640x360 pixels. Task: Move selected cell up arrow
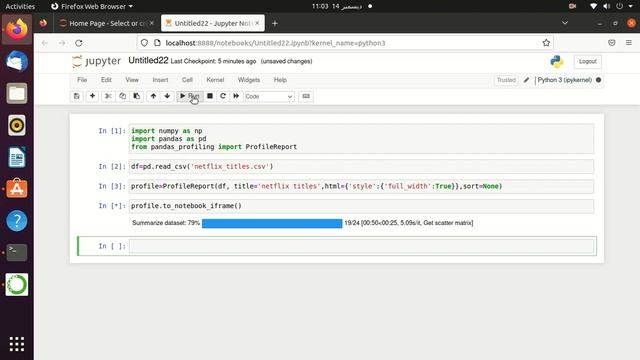(x=153, y=96)
